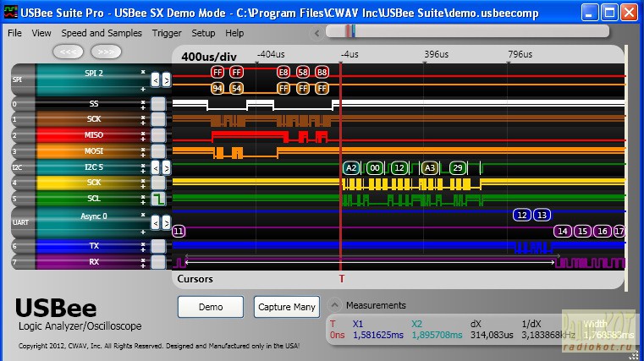This screenshot has height=361, width=644.
Task: Remove the Async 0 UART bus with its x icon
Action: 143,215
